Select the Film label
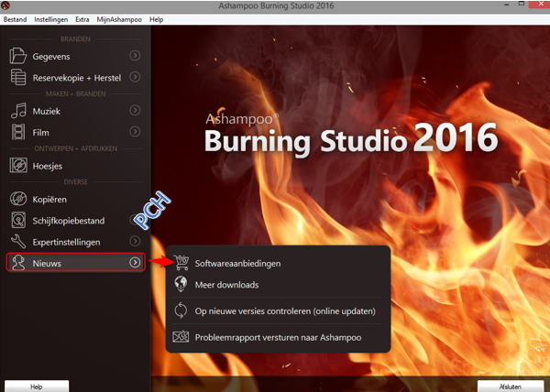Image resolution: width=550 pixels, height=392 pixels. click(40, 133)
